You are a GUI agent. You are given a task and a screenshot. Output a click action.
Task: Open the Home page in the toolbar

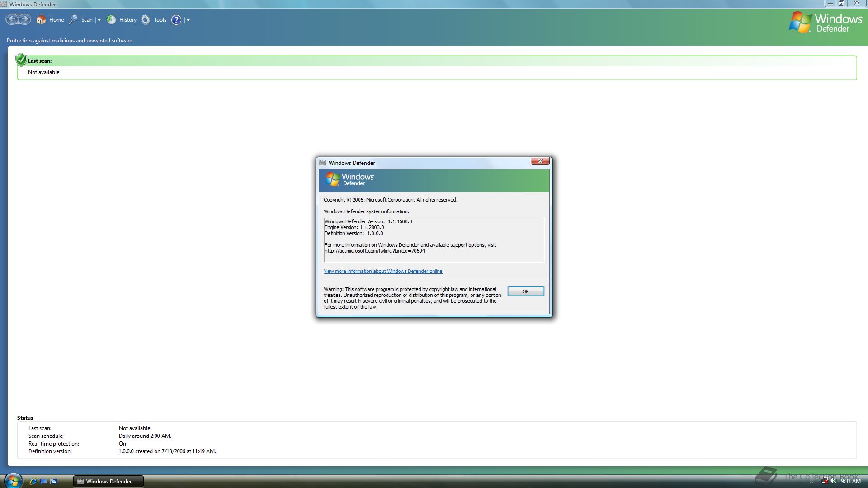click(50, 20)
